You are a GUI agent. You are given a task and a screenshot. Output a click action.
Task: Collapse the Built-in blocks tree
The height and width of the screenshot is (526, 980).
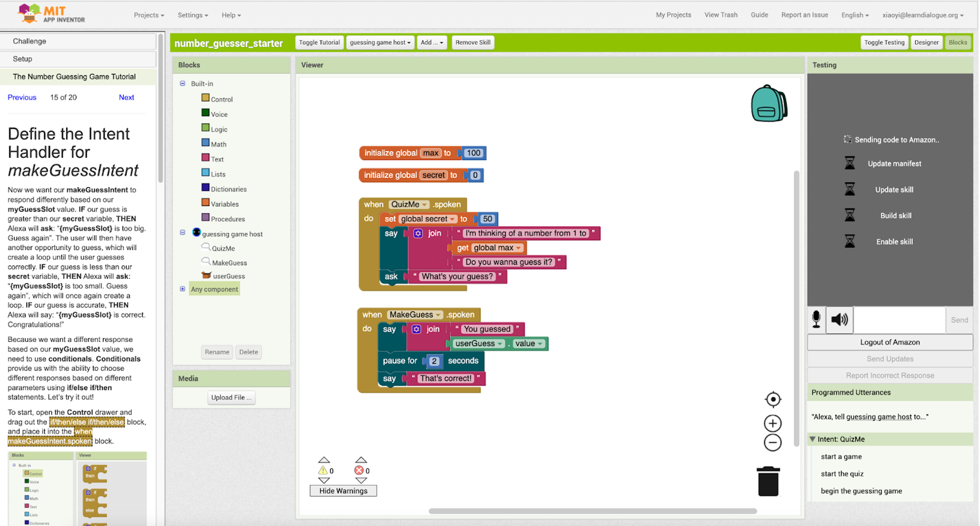(x=183, y=83)
